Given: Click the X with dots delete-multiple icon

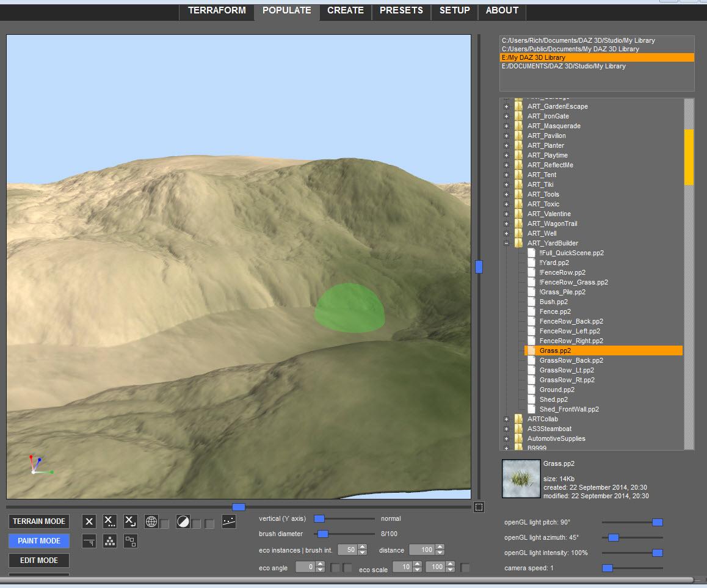Looking at the screenshot, I should [109, 521].
